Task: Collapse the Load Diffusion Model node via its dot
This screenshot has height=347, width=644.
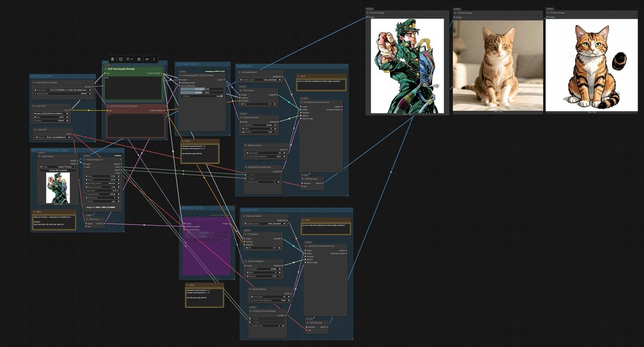Action: tap(34, 82)
